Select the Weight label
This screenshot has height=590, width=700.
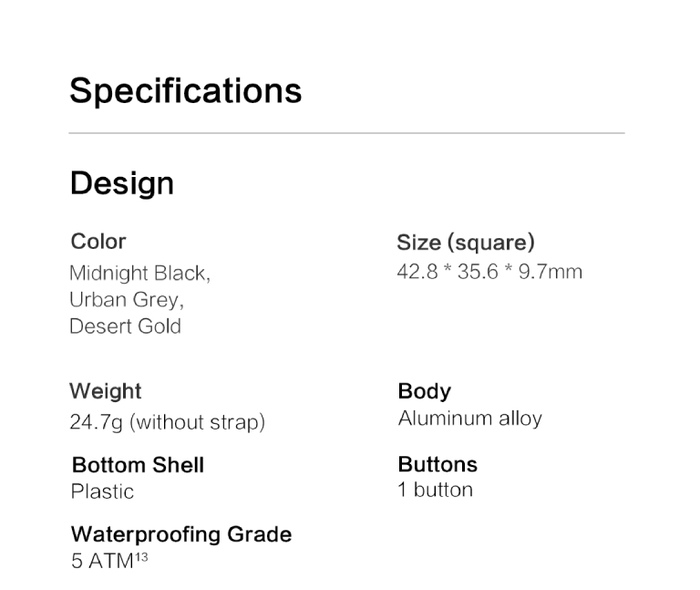click(x=106, y=391)
